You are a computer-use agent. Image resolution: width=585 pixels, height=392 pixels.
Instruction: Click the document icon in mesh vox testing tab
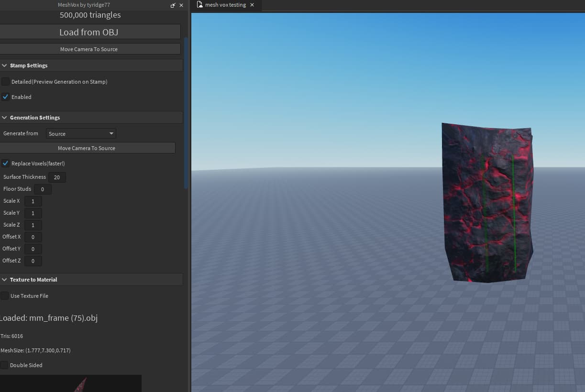[199, 5]
